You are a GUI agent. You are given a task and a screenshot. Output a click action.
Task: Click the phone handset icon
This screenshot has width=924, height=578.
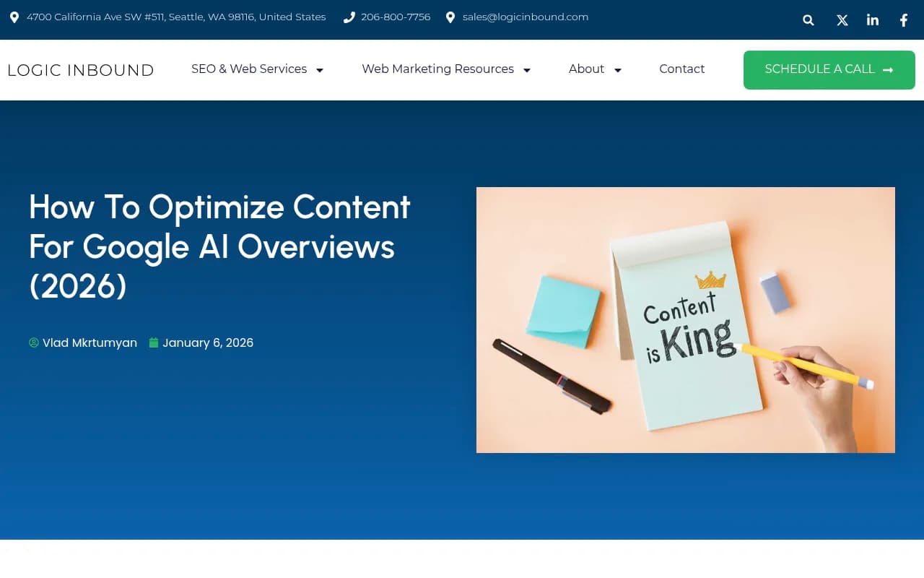[349, 17]
